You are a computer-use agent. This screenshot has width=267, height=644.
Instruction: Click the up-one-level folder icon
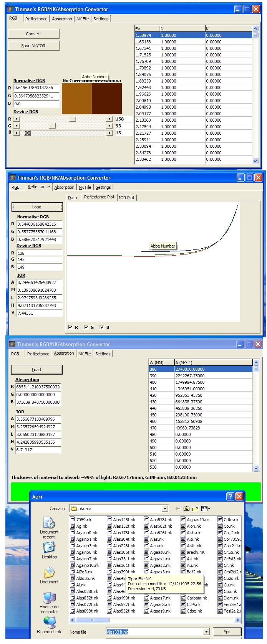(x=186, y=509)
